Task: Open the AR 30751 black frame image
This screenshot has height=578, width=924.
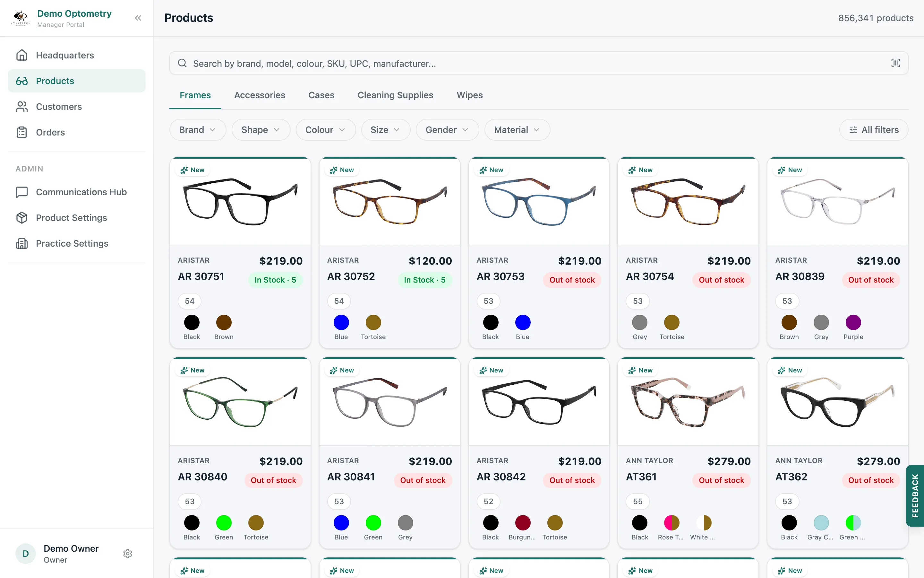Action: point(240,201)
